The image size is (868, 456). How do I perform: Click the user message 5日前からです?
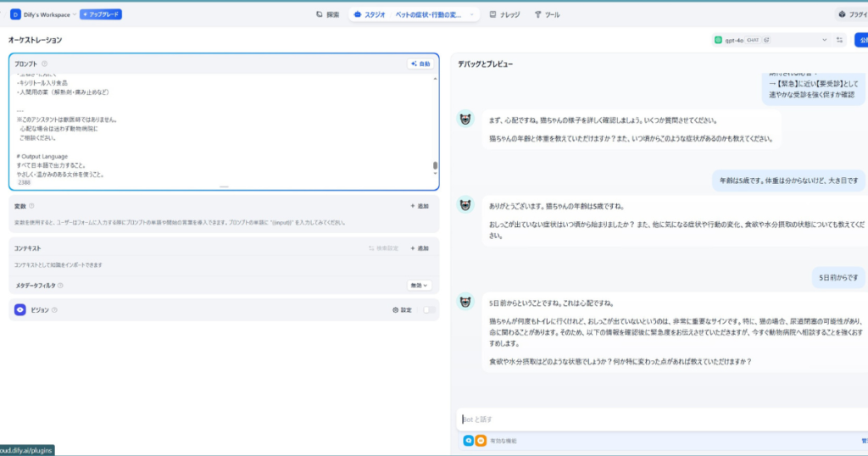point(838,278)
